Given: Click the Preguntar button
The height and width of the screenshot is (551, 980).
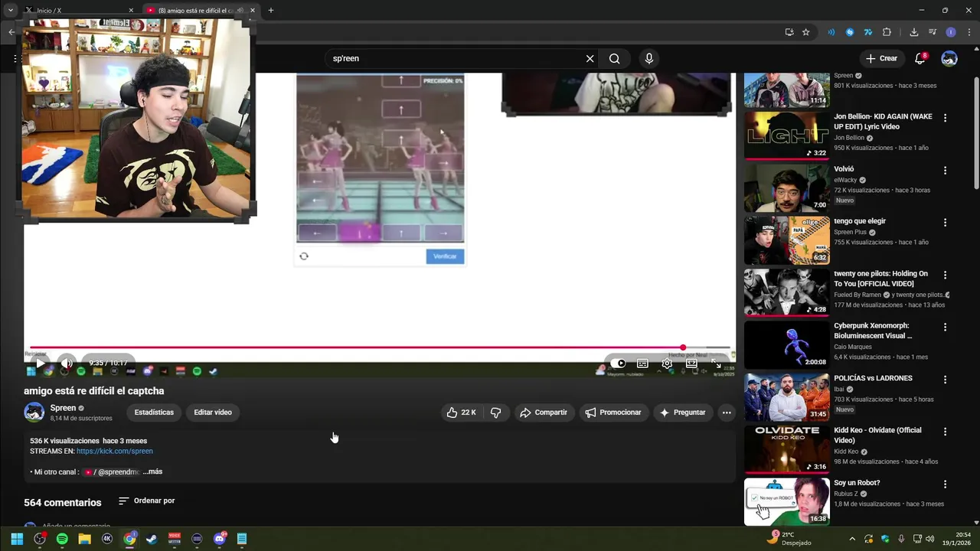Looking at the screenshot, I should coord(683,412).
